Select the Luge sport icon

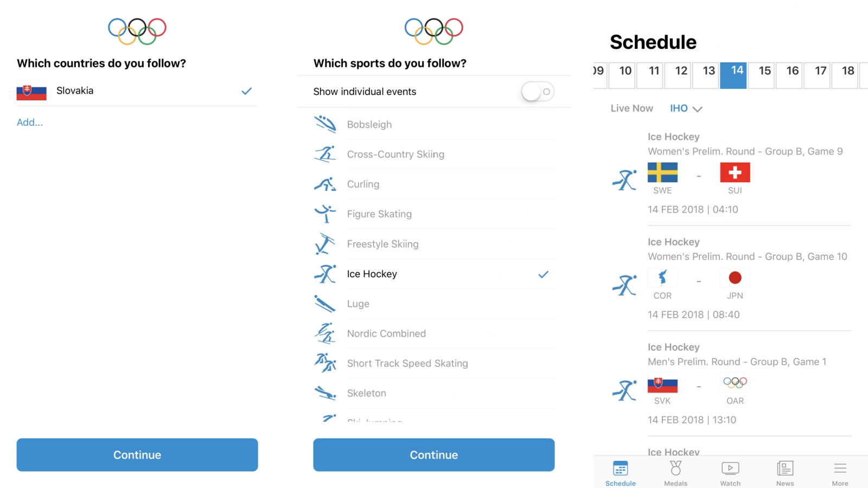point(325,304)
